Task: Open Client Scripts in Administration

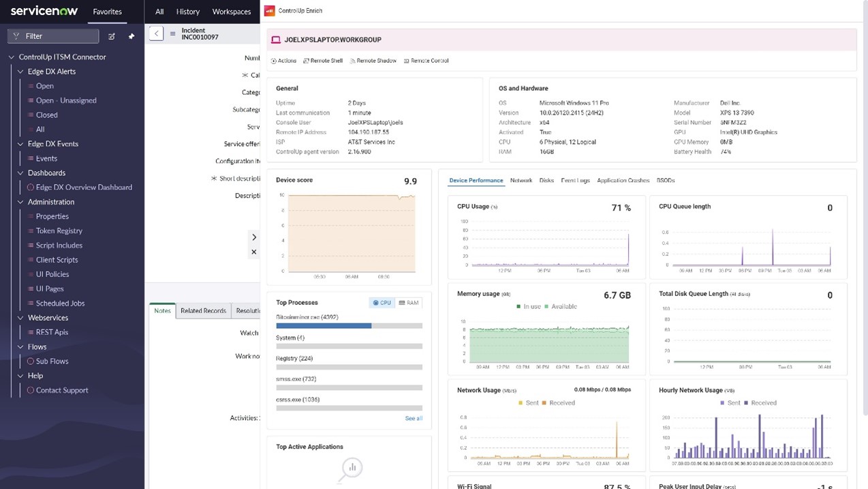Action: 57,260
